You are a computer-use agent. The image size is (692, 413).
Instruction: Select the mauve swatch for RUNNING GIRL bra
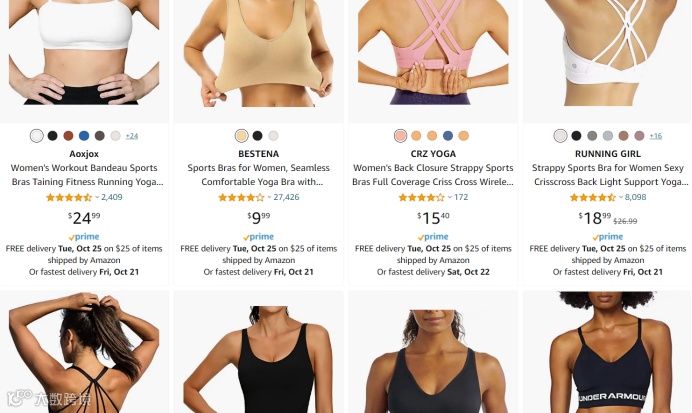pos(639,136)
